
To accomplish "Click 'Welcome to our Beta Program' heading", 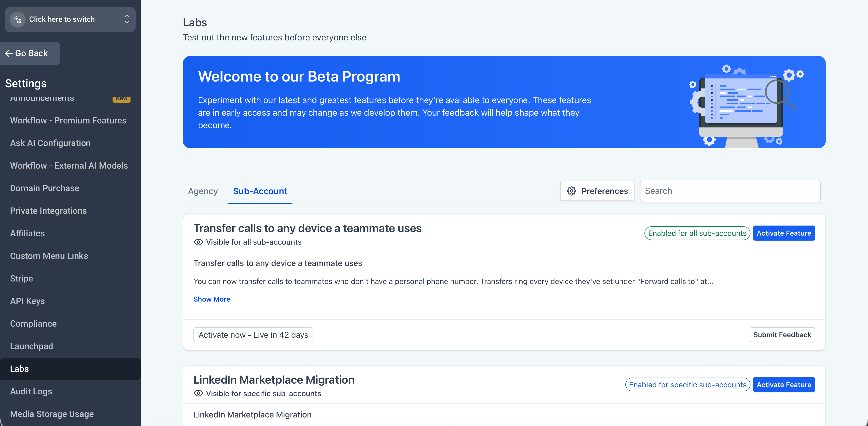I will (299, 76).
